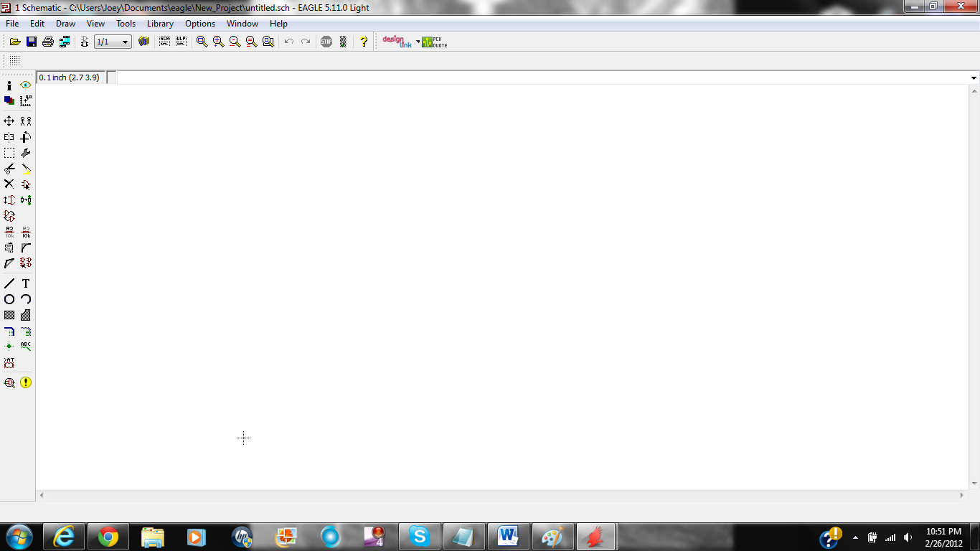This screenshot has width=980, height=551.
Task: Zoom in with the plus magnifier
Action: click(x=219, y=42)
